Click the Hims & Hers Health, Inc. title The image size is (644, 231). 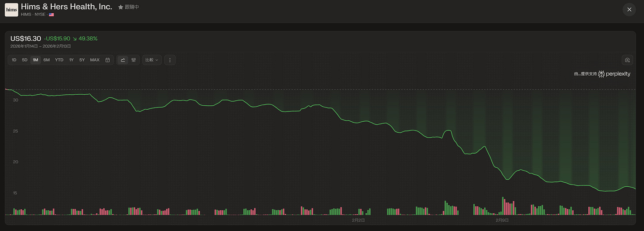(66, 7)
